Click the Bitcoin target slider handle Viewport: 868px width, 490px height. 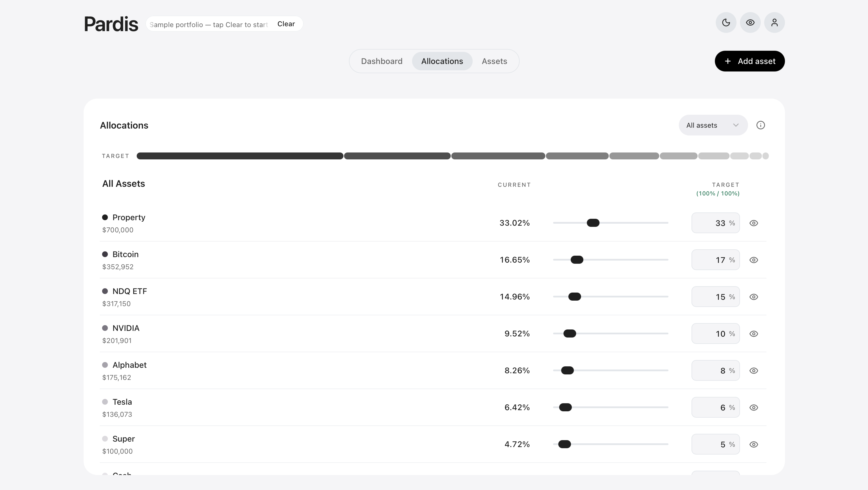(x=576, y=260)
